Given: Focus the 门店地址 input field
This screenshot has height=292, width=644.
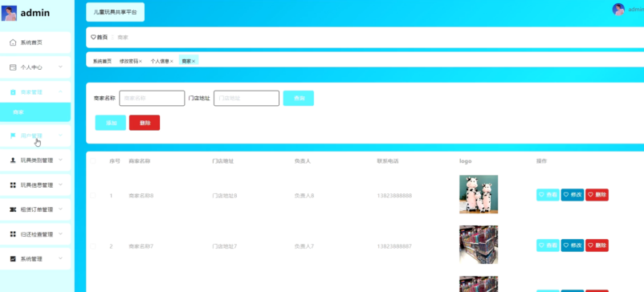Looking at the screenshot, I should point(247,99).
